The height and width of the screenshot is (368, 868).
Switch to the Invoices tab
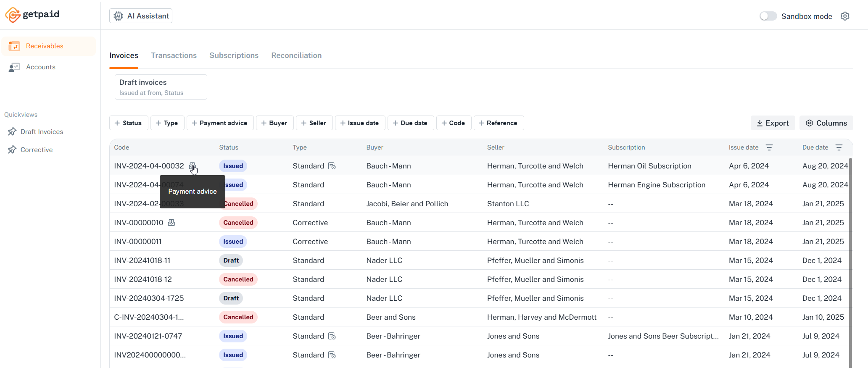pos(124,55)
